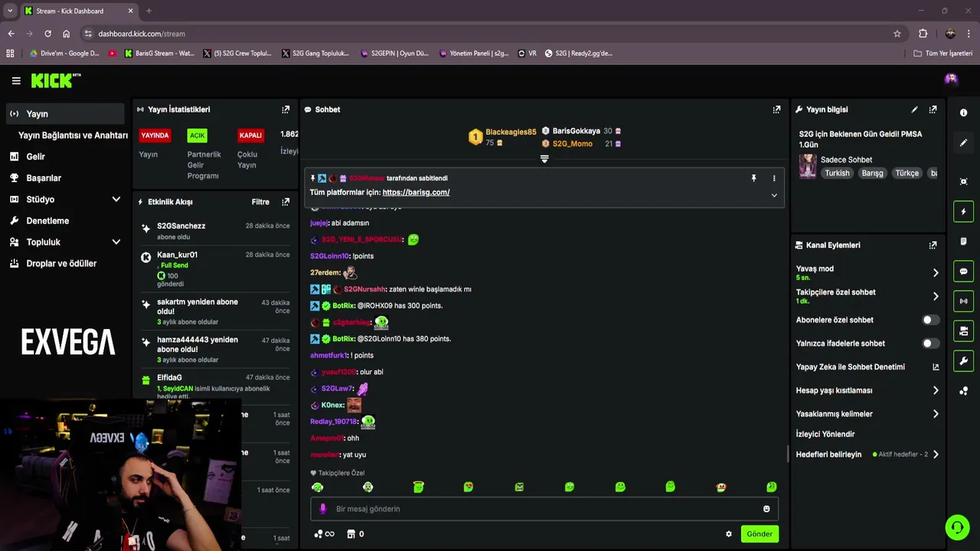
Task: Click the info icon in the right sidebar
Action: pos(963,112)
